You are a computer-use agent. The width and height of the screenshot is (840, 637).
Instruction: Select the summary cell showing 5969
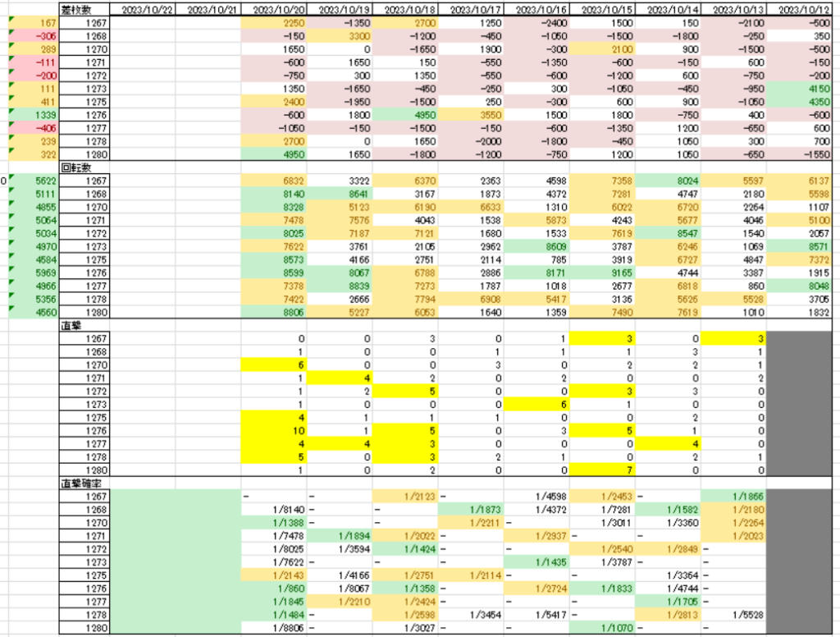[x=33, y=273]
